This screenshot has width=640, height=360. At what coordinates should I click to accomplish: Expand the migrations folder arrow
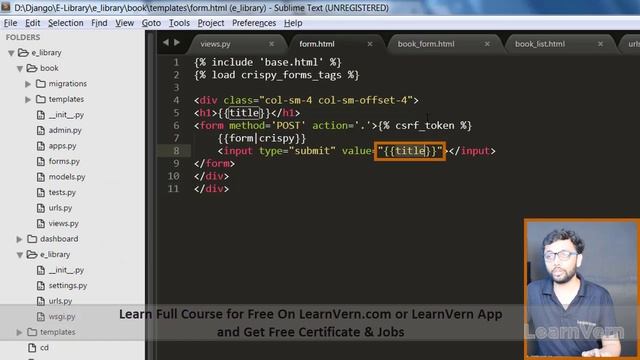[x=28, y=84]
